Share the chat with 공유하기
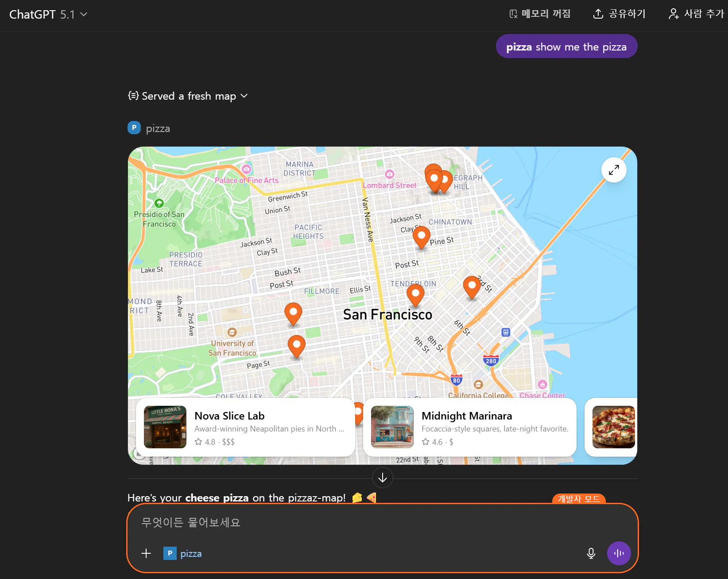The height and width of the screenshot is (579, 728). click(619, 14)
